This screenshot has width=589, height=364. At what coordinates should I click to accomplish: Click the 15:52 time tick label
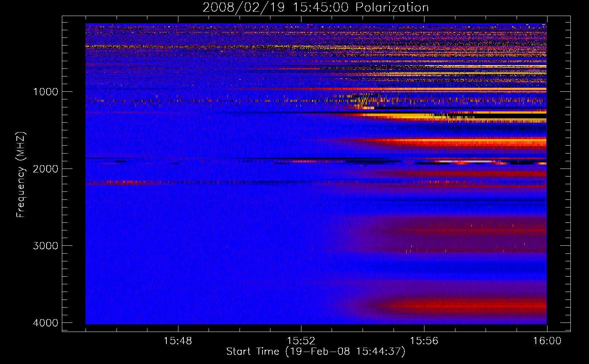tap(301, 341)
